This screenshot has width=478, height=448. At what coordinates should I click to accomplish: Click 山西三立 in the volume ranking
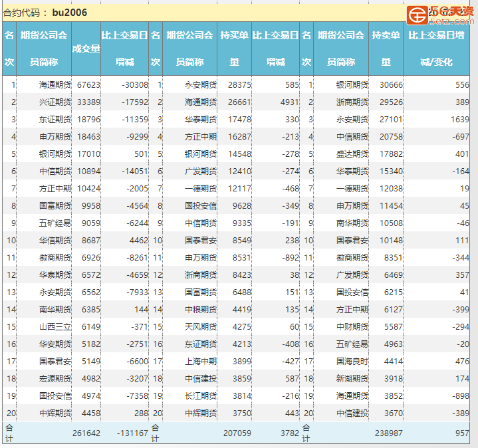[55, 327]
